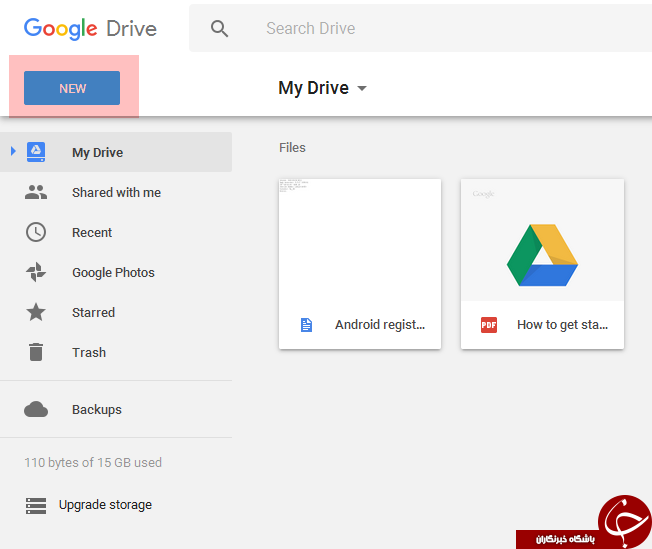The image size is (652, 549).
Task: Click the How to get sta... file name
Action: pyautogui.click(x=563, y=324)
